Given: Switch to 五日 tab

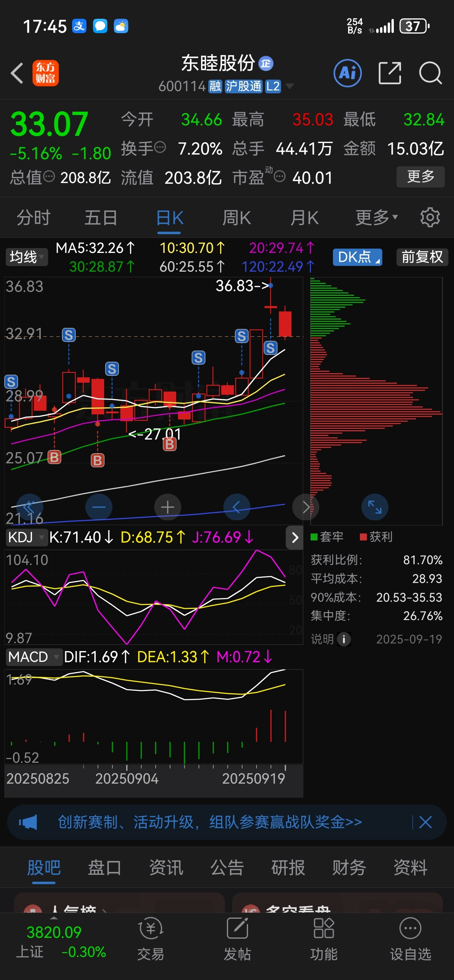Looking at the screenshot, I should pyautogui.click(x=101, y=218).
